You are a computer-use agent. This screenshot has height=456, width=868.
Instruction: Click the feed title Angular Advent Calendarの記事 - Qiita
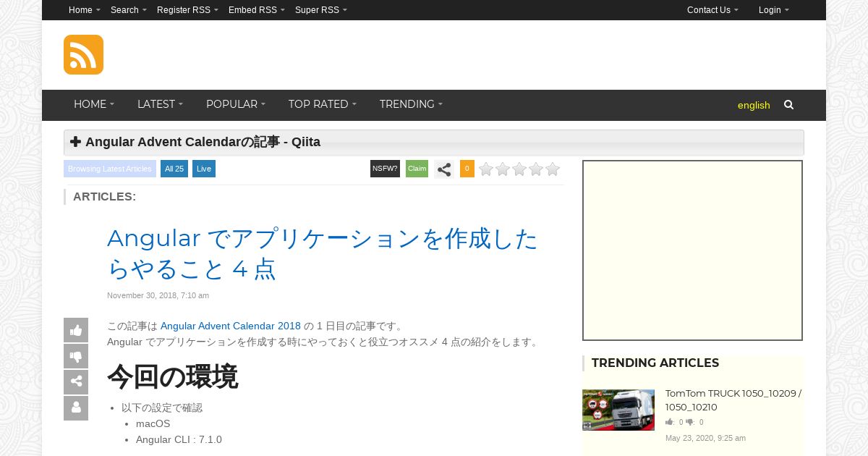[203, 142]
